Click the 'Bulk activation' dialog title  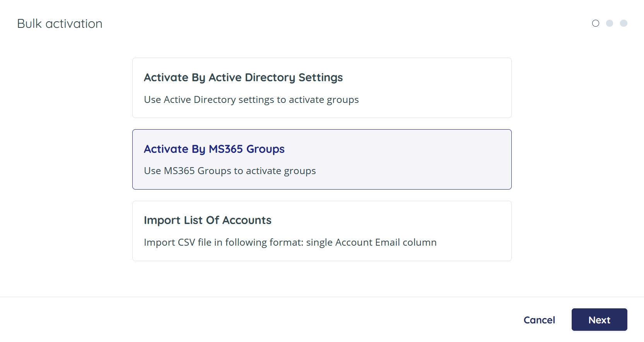pos(60,24)
